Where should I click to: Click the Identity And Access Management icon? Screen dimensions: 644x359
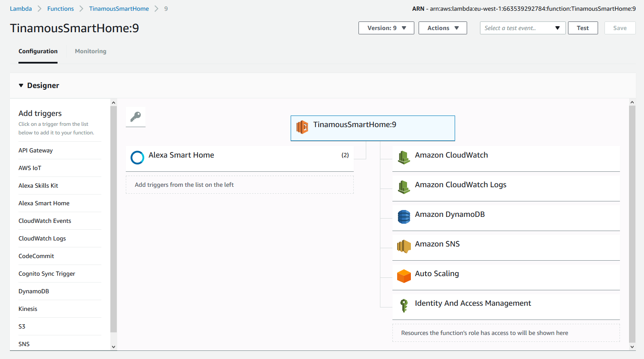click(404, 306)
